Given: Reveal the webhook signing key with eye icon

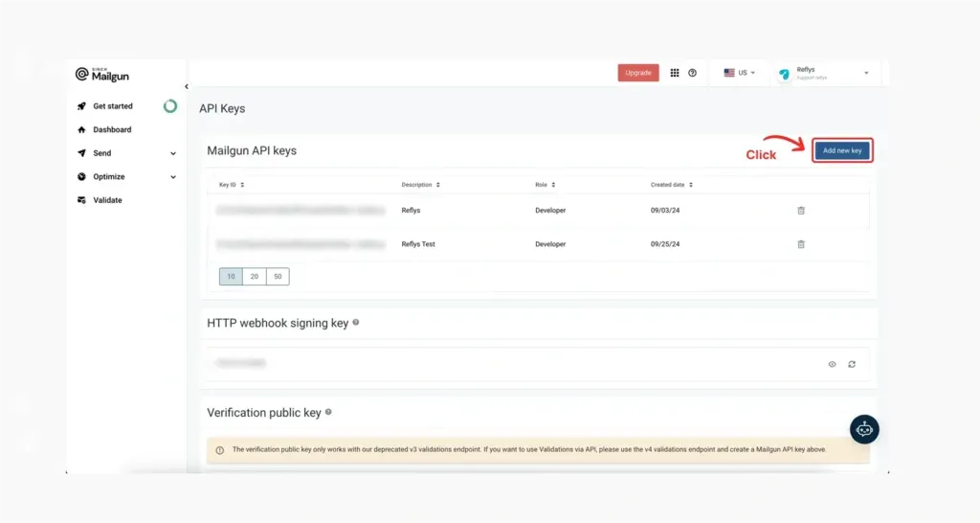Looking at the screenshot, I should pyautogui.click(x=832, y=364).
